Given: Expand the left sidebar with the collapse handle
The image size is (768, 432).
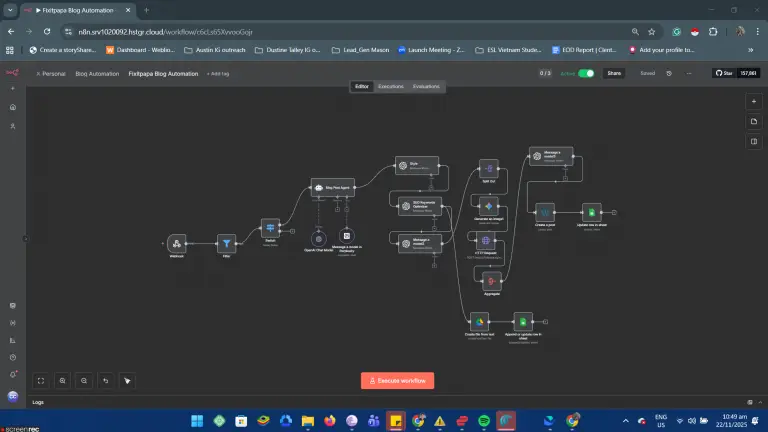Looking at the screenshot, I should click(25, 238).
